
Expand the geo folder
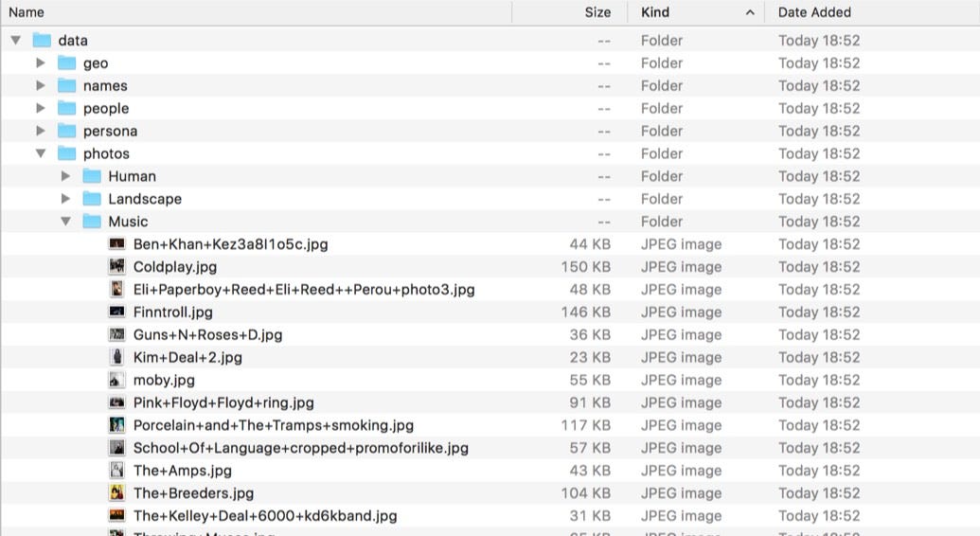click(x=41, y=63)
